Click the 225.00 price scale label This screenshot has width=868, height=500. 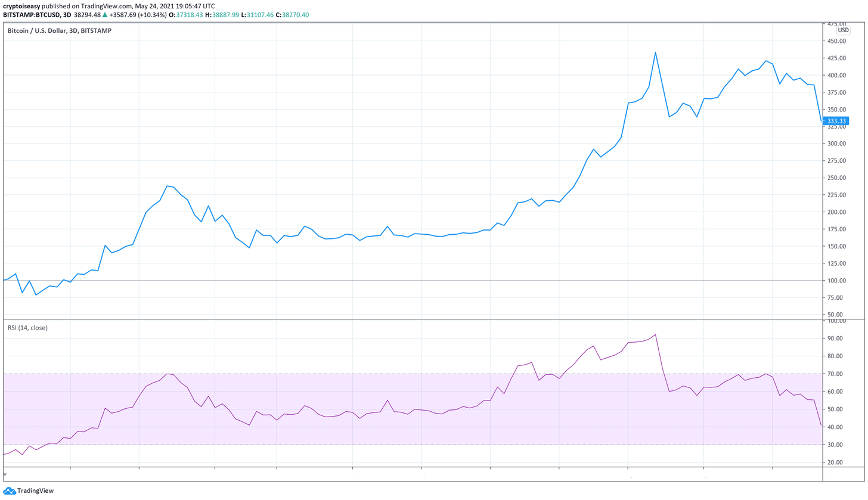[x=836, y=195]
